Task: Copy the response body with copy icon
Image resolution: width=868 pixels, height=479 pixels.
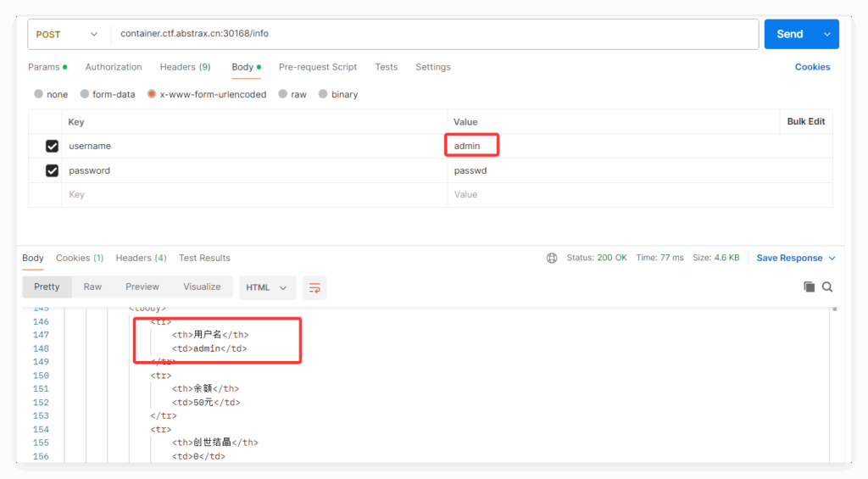Action: [809, 287]
